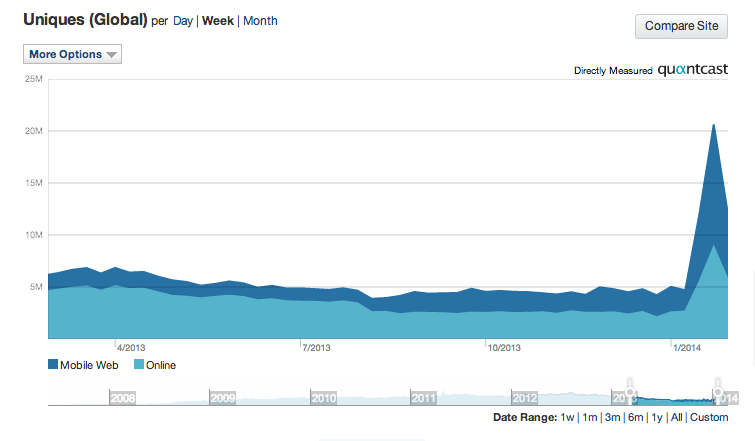
Task: Click the 2010 marker in timeline overview
Action: [324, 398]
